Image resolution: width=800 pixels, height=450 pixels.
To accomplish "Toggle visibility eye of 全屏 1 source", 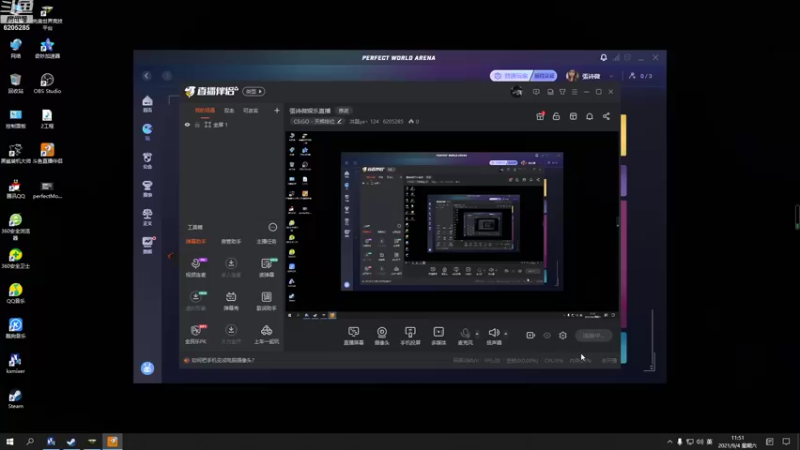I will click(187, 124).
